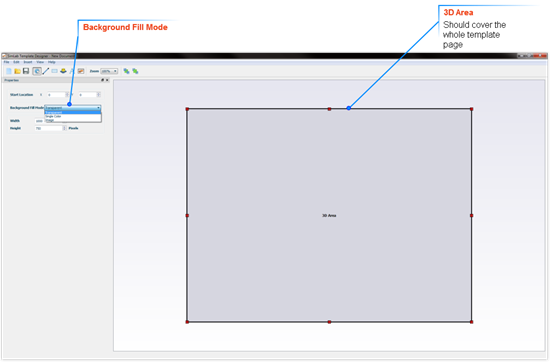Click the yellow stamp tool icon
Screen dimensions: 552x364
[63, 71]
